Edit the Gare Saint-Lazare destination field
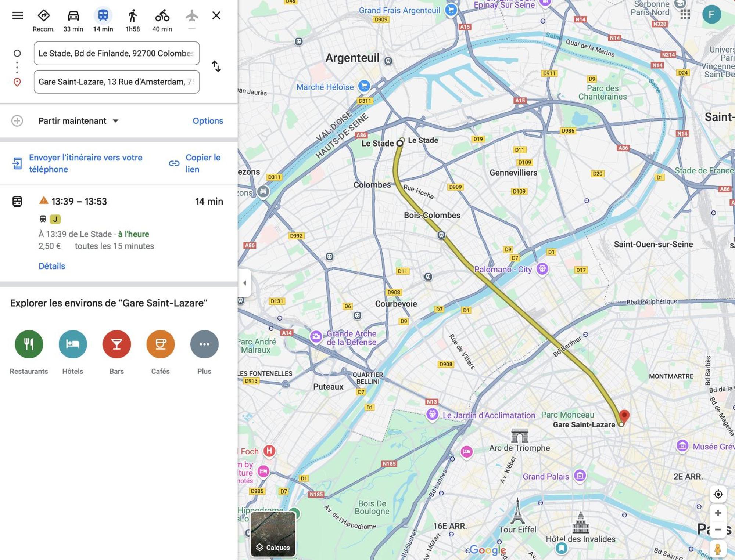Viewport: 735px width, 560px height. [116, 82]
